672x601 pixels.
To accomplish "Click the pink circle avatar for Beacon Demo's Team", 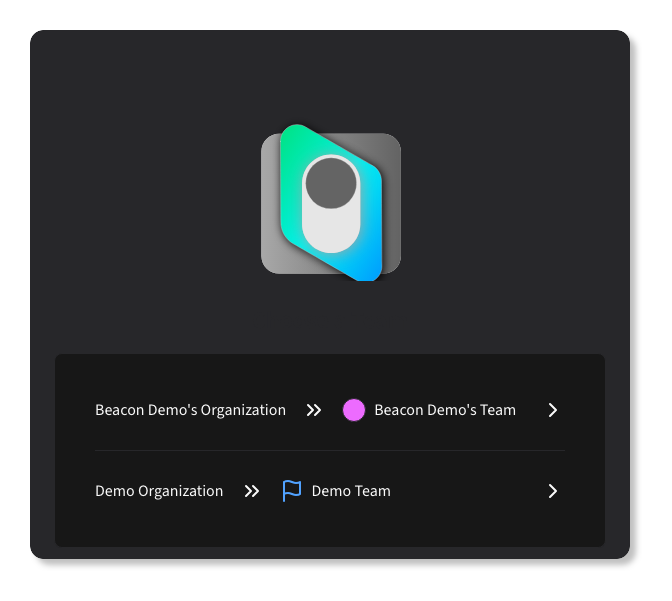I will tap(354, 410).
